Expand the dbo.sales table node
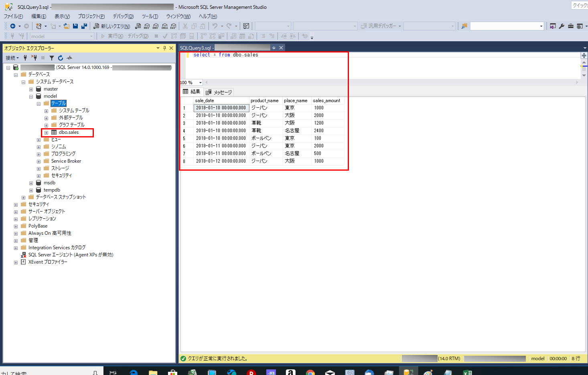Screen dimensions: 588x375 click(x=46, y=133)
